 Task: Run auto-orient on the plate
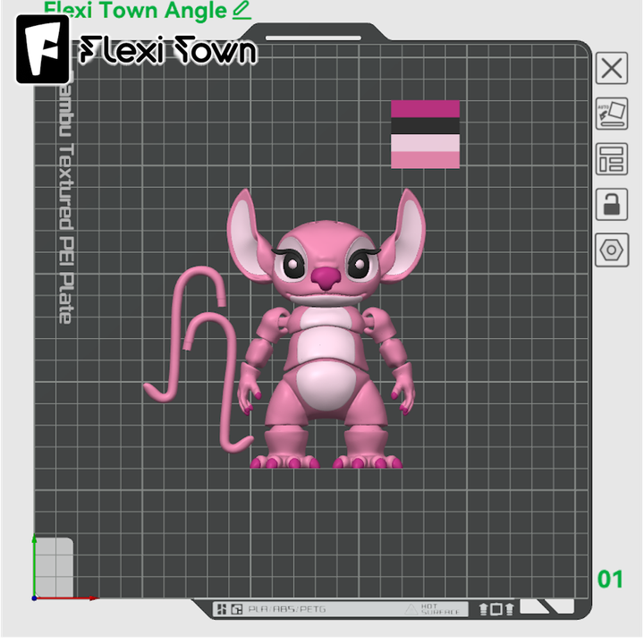612,114
